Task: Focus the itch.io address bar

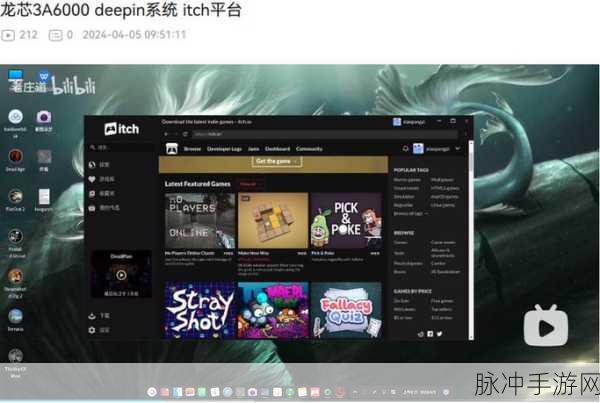Action: coord(325,134)
